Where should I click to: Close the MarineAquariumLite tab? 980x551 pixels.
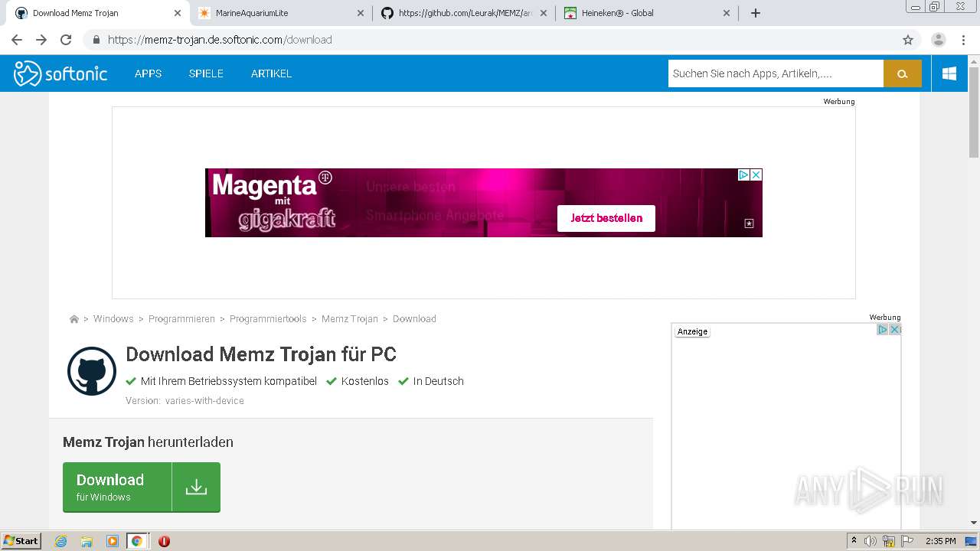(x=361, y=13)
